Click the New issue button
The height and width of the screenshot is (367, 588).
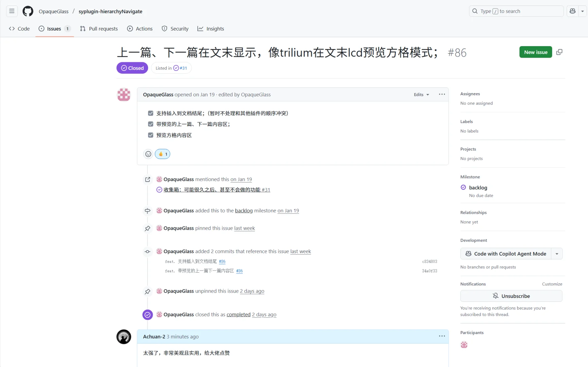pyautogui.click(x=535, y=52)
